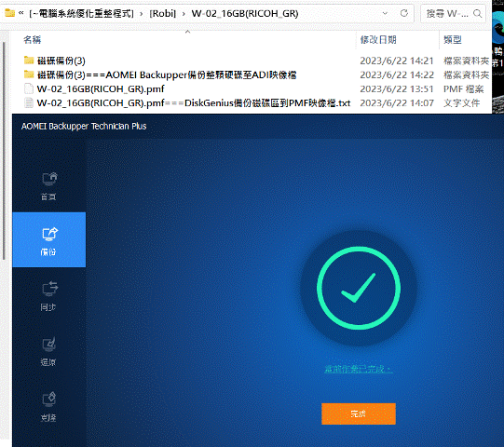Click the orange 完成 button
The height and width of the screenshot is (447, 504).
[359, 413]
